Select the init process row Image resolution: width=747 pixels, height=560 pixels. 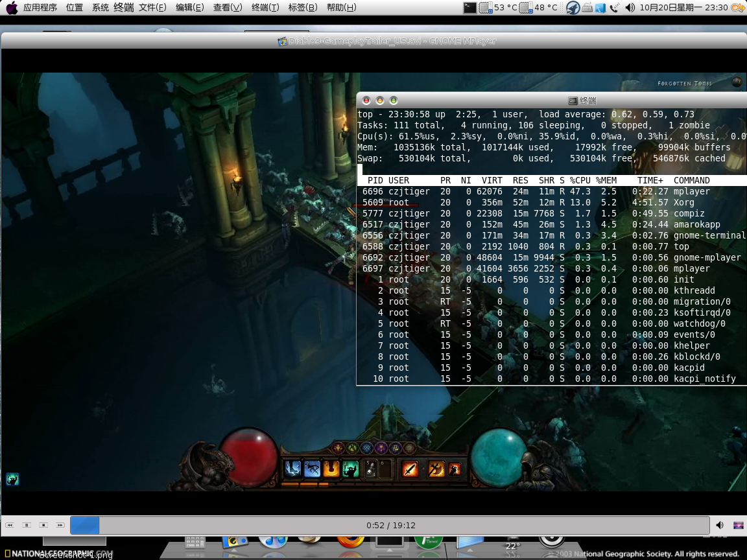point(552,279)
